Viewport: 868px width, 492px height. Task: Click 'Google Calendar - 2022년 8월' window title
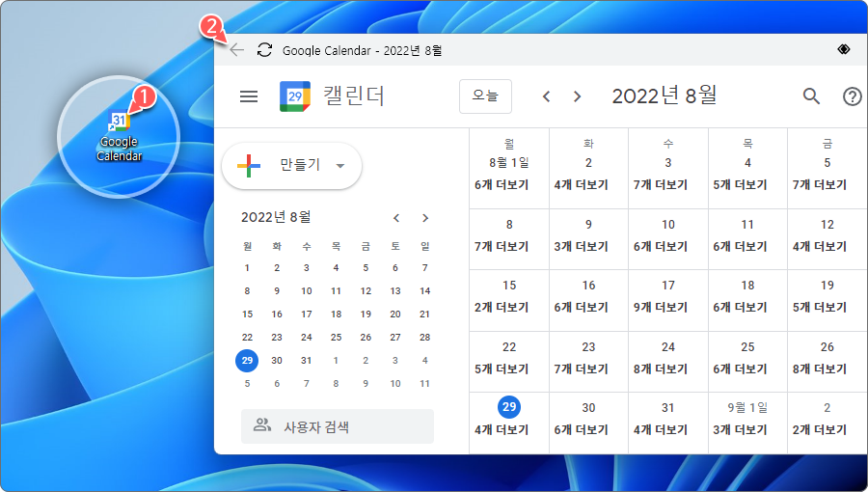[x=362, y=50]
